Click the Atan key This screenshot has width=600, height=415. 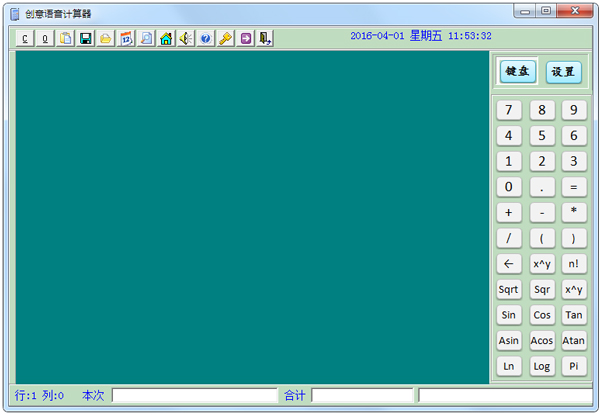click(x=574, y=341)
